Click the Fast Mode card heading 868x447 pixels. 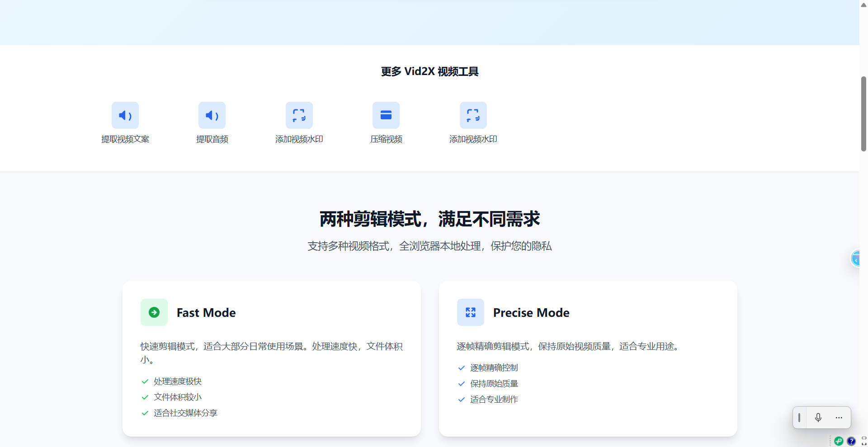point(206,313)
